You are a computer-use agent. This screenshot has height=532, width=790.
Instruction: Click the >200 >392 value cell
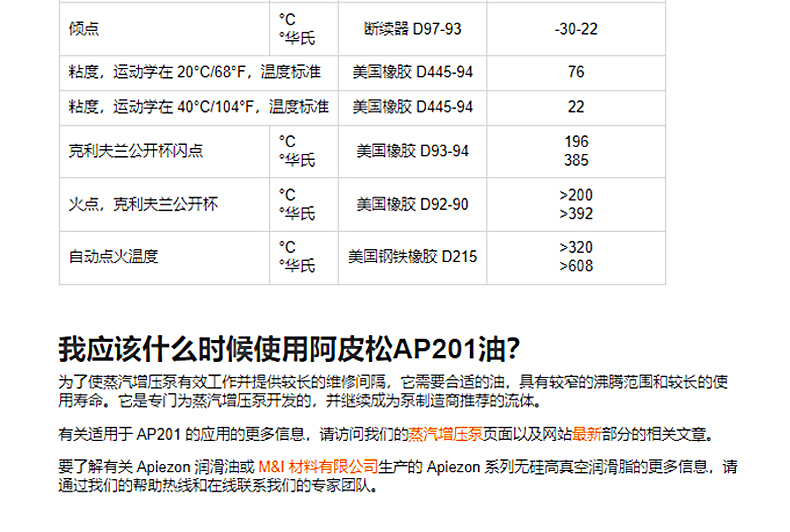click(575, 205)
